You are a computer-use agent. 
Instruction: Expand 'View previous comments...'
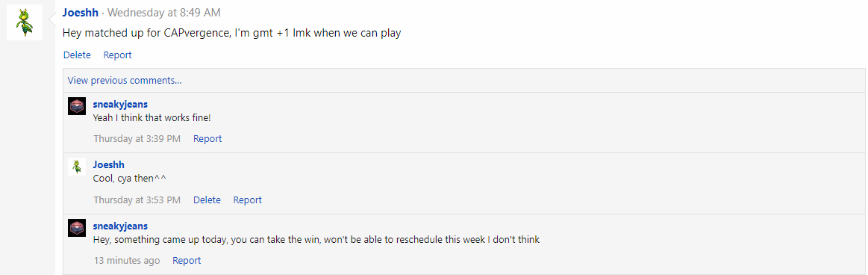pyautogui.click(x=125, y=81)
